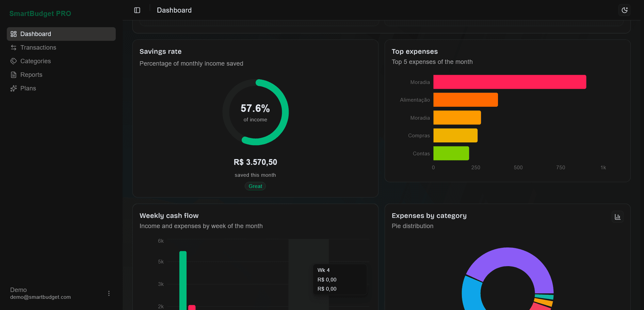This screenshot has width=644, height=310.
Task: Click the Contas axis label
Action: coord(421,154)
